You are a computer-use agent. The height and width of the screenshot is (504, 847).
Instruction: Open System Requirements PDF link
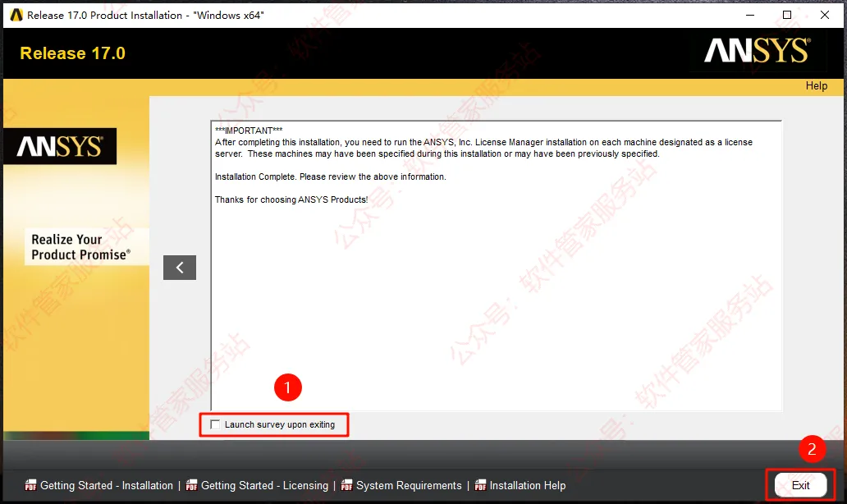click(409, 486)
